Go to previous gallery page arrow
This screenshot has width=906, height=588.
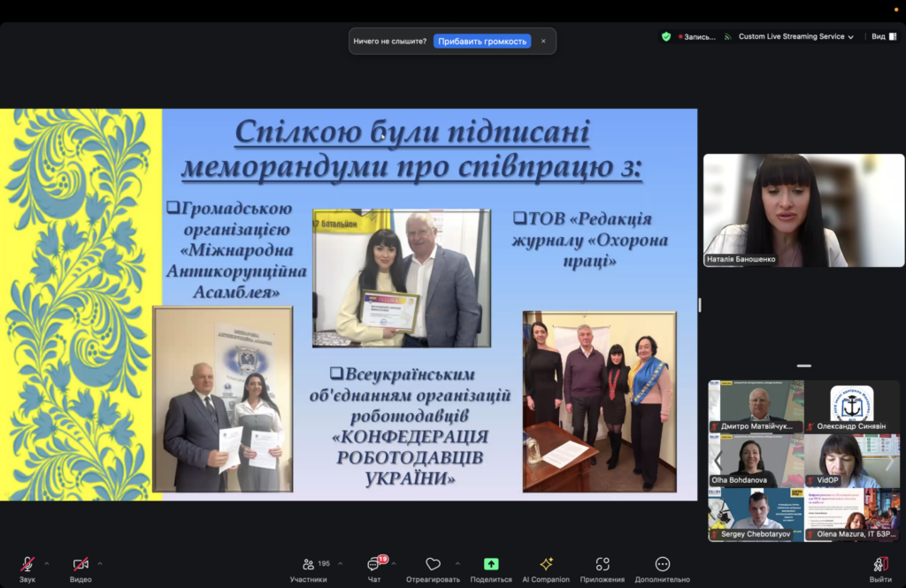tap(718, 461)
